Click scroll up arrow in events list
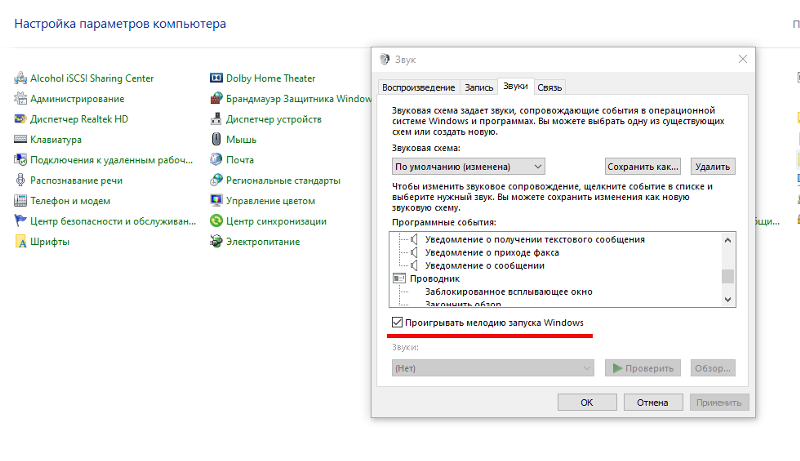Image resolution: width=800 pixels, height=461 pixels. click(728, 240)
